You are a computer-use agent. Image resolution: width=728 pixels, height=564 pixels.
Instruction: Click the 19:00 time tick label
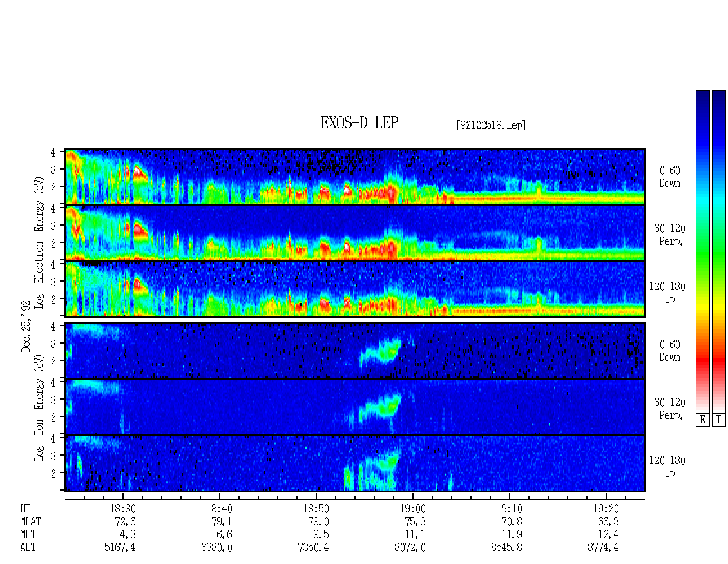pos(412,509)
